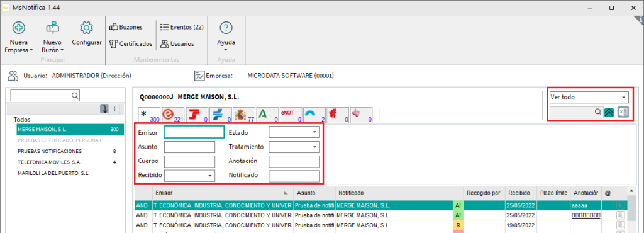Click the Cuerpo filter field
Viewport: 644px width, 233px height.
[x=189, y=161]
